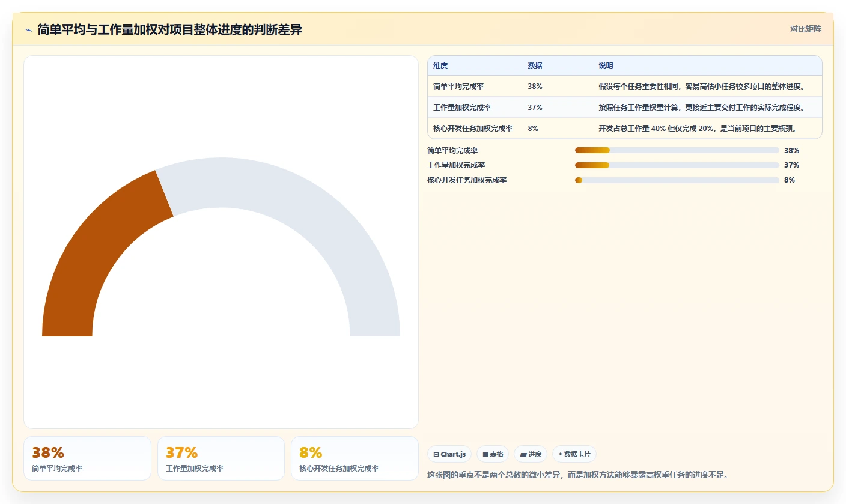Select the 8% 核心开发任务加权完成率 stat card
This screenshot has width=846, height=504.
355,458
